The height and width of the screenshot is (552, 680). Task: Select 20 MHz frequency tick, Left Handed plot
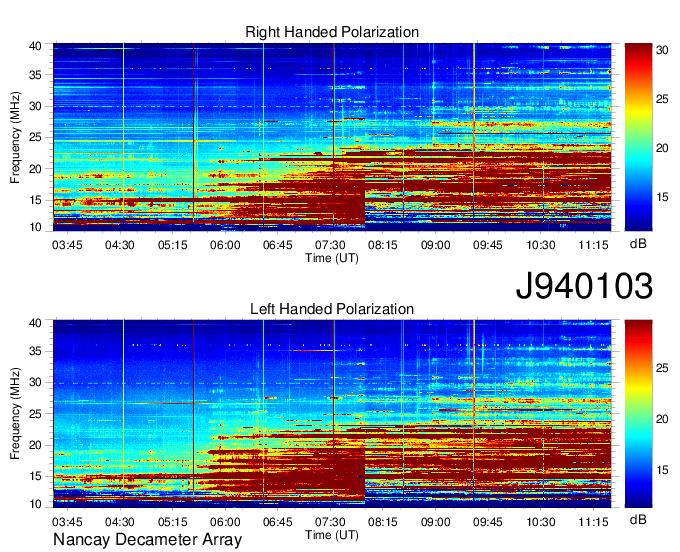click(x=35, y=445)
